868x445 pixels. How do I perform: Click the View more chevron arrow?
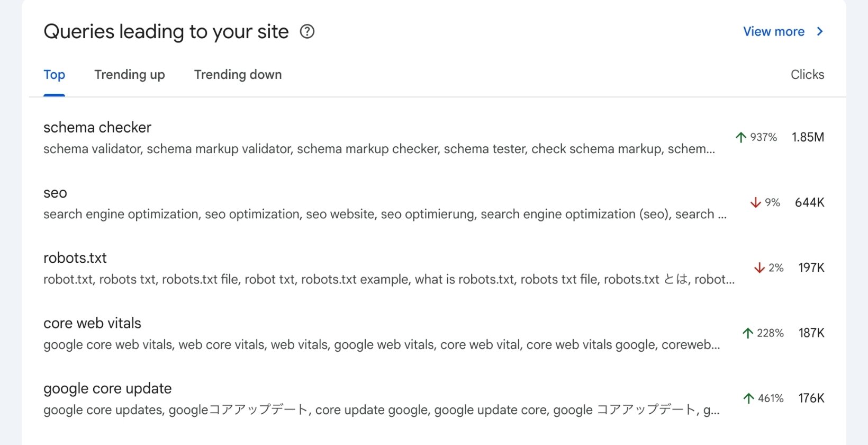820,32
